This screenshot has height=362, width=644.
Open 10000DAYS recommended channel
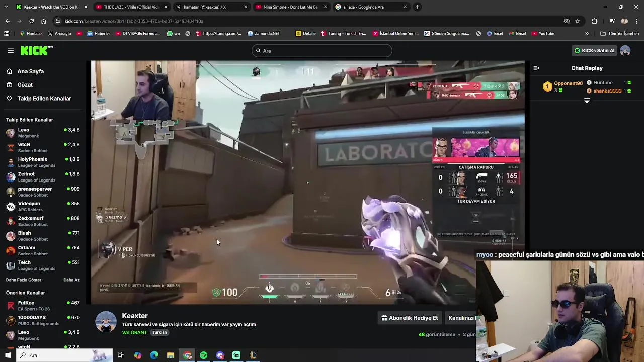[x=43, y=320]
